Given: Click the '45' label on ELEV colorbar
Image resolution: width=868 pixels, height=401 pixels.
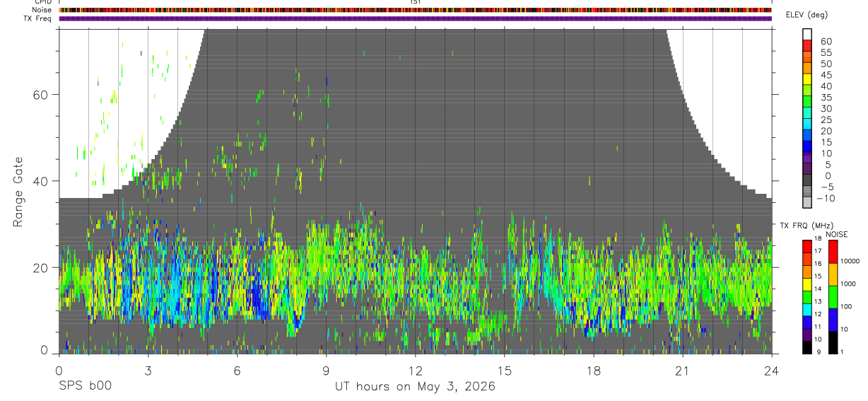Looking at the screenshot, I should click(x=826, y=75).
